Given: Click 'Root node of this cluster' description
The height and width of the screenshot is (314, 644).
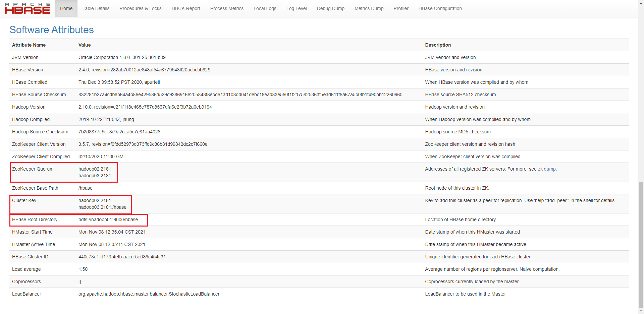Looking at the screenshot, I should tap(457, 188).
